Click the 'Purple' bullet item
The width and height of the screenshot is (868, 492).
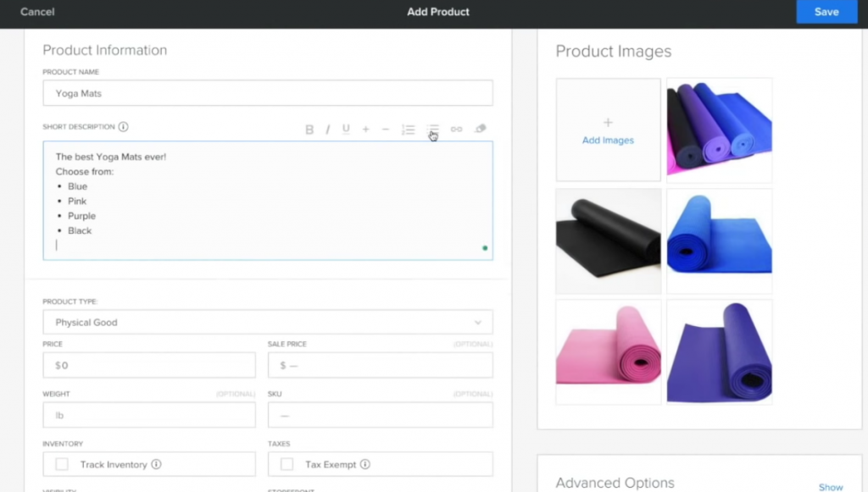[82, 216]
